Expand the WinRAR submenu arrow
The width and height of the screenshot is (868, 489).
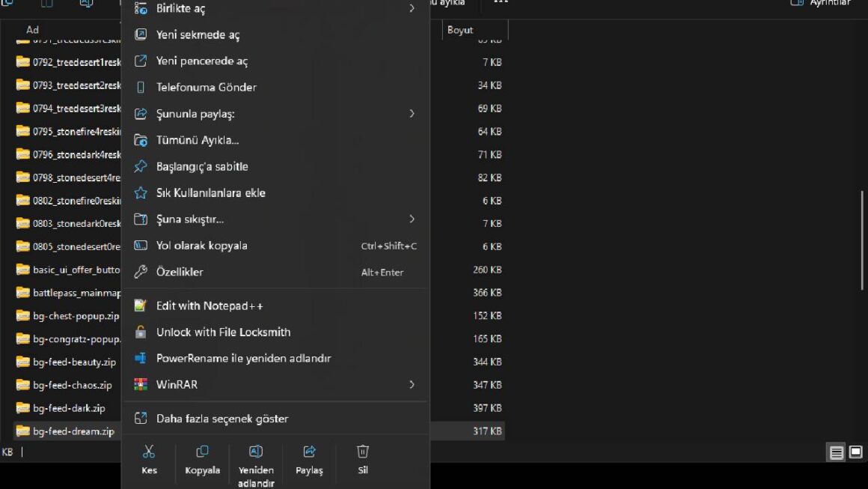pyautogui.click(x=412, y=384)
